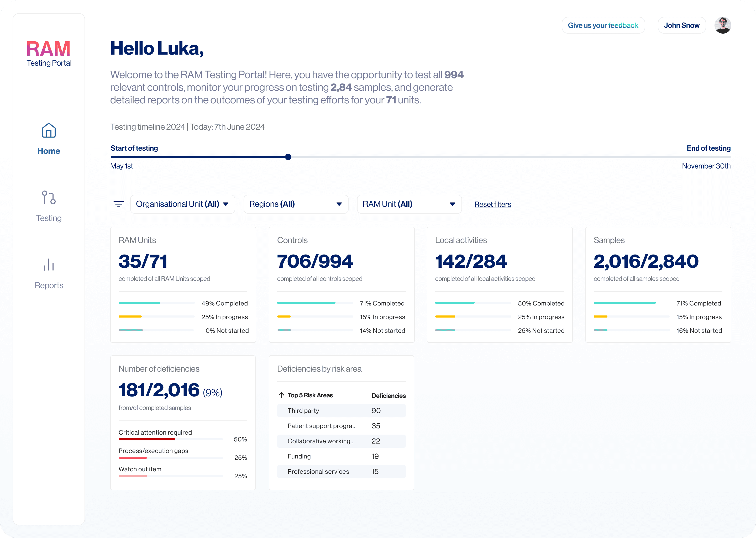Click the End of testing label
The image size is (756, 538).
(708, 148)
